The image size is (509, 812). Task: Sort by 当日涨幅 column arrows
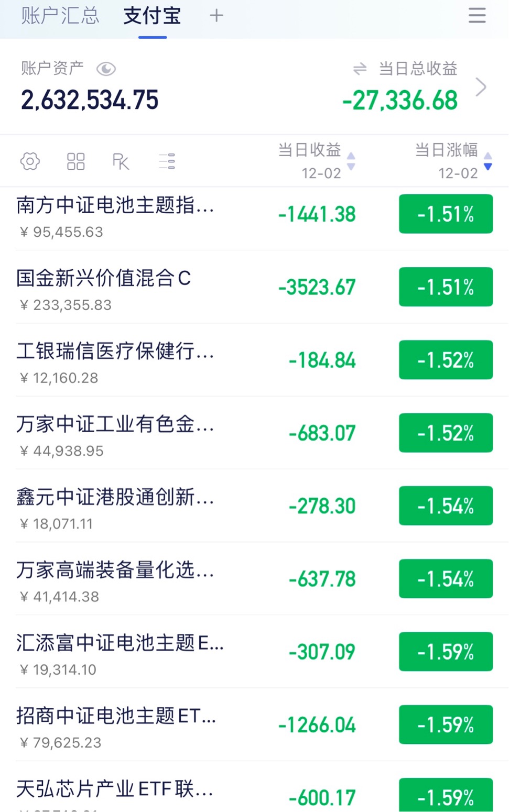tap(488, 161)
